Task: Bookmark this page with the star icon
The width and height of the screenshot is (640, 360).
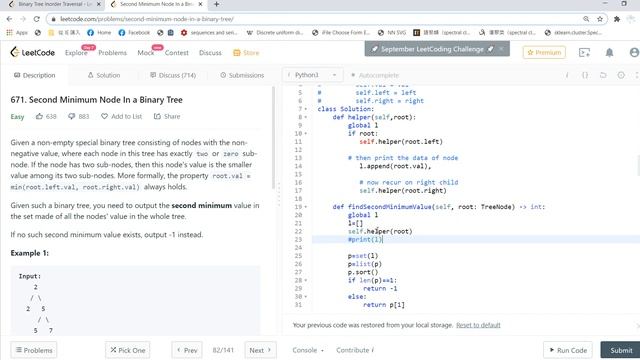Action: [x=600, y=19]
